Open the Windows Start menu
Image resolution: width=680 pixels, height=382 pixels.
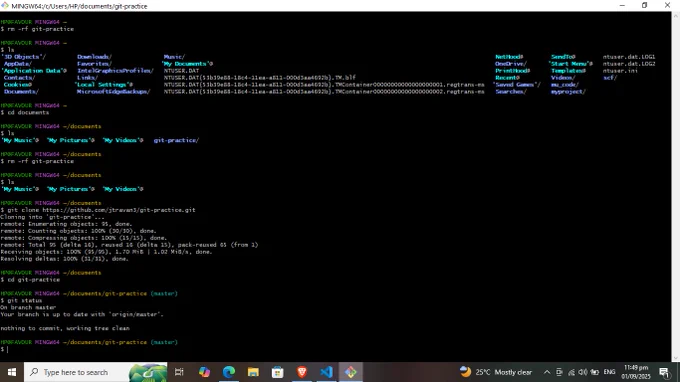click(x=12, y=372)
